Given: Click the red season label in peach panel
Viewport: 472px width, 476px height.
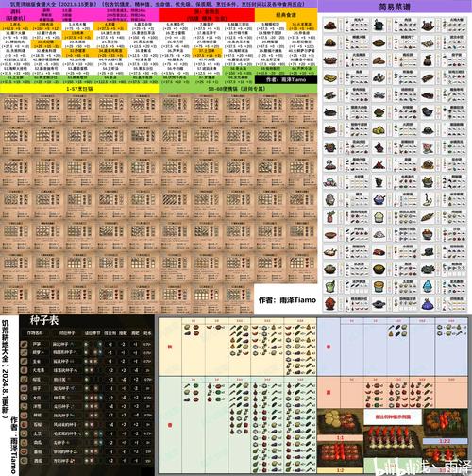Looking at the screenshot, I should 329,393.
